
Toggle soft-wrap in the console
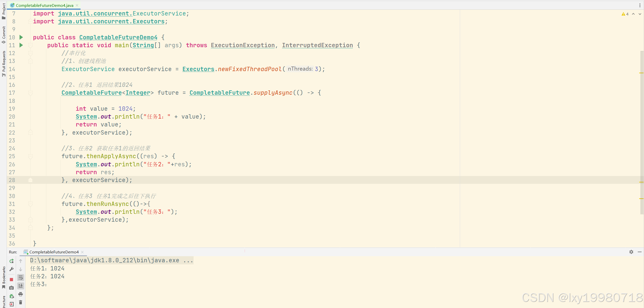[21, 278]
